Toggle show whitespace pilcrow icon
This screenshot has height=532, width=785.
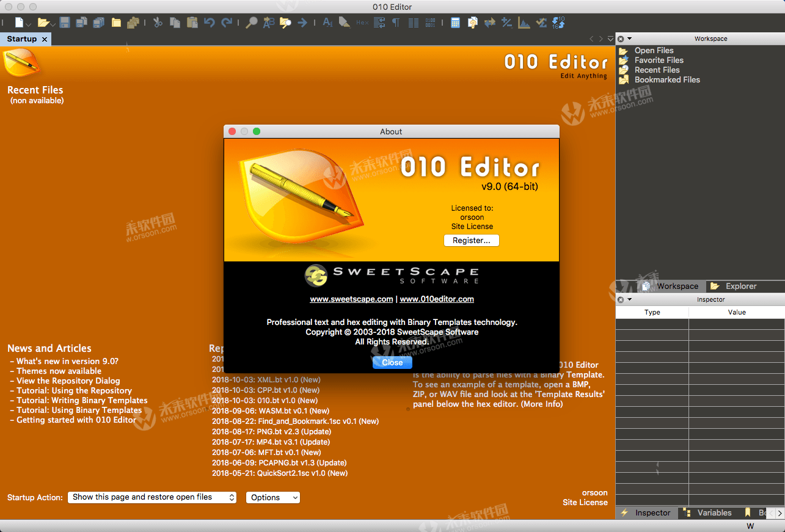click(396, 23)
